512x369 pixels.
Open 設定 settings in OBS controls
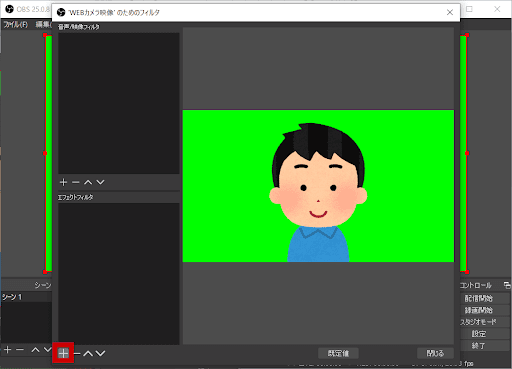[478, 334]
